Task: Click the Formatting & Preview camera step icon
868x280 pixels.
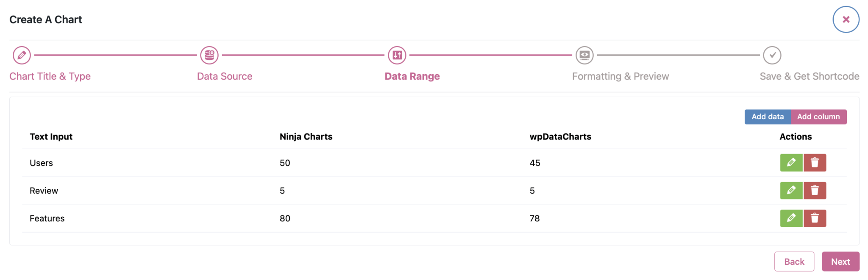Action: tap(584, 55)
